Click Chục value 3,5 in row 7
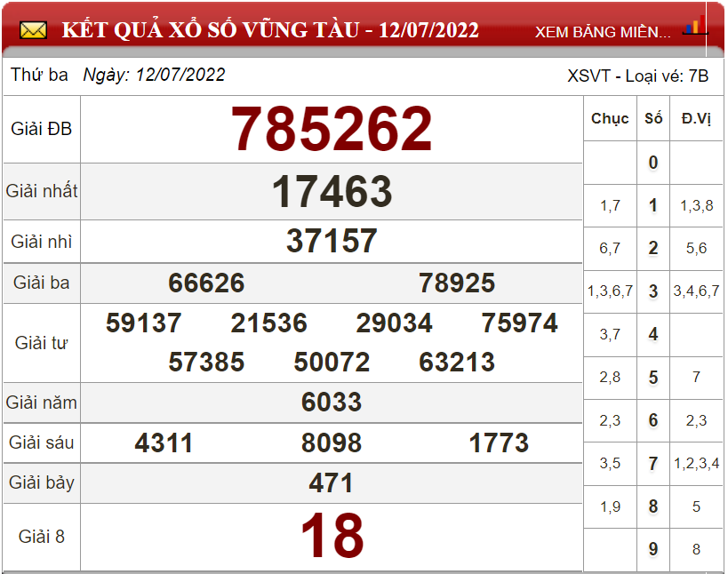This screenshot has width=728, height=574. click(x=610, y=463)
